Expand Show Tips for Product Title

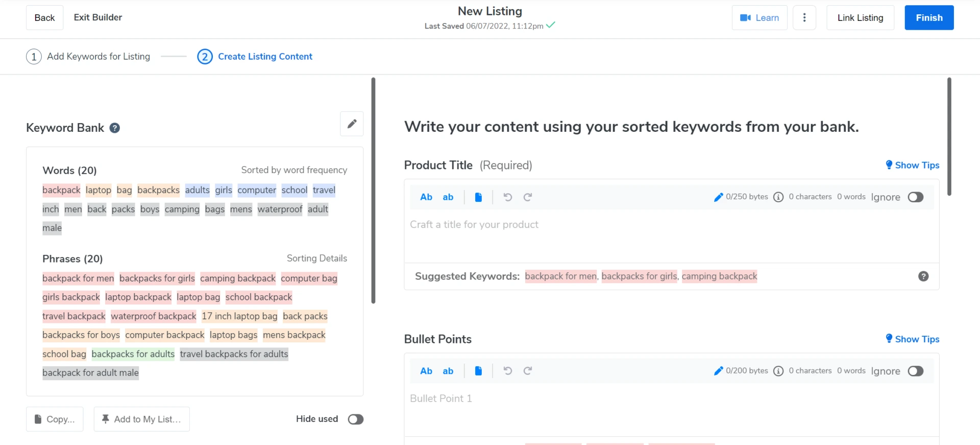[912, 165]
